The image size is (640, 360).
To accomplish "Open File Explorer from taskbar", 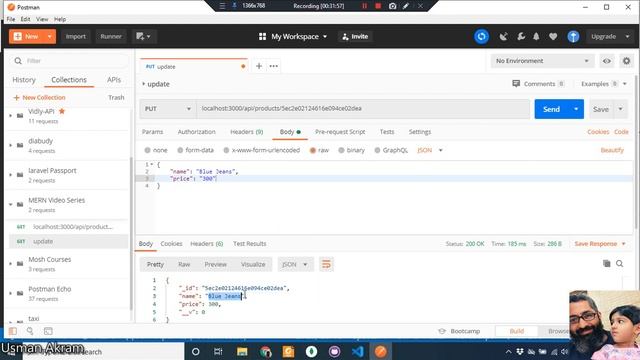I will click(x=242, y=351).
